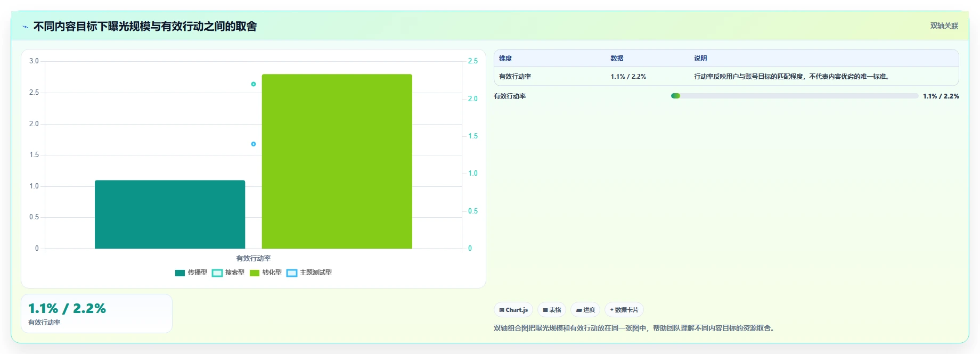
Task: Toggle the 搜索型 legend entry
Action: pyautogui.click(x=228, y=273)
